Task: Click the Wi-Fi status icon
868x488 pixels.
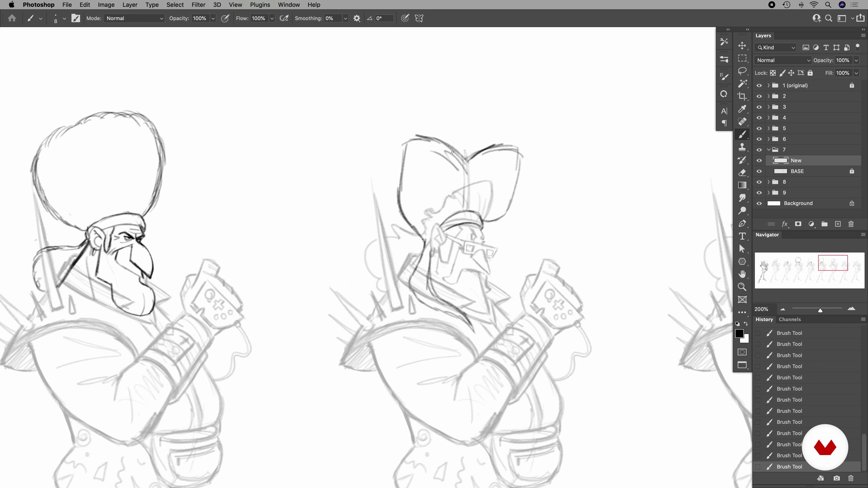Action: tap(814, 5)
